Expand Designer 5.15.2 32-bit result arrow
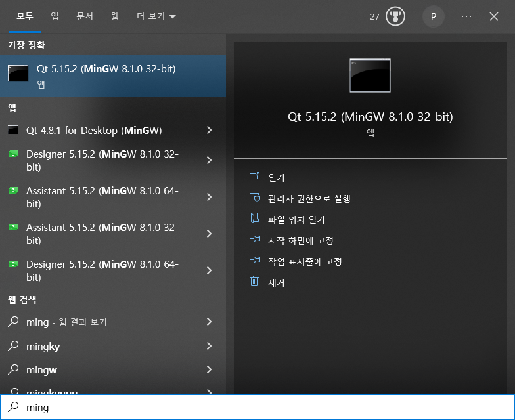 click(209, 160)
